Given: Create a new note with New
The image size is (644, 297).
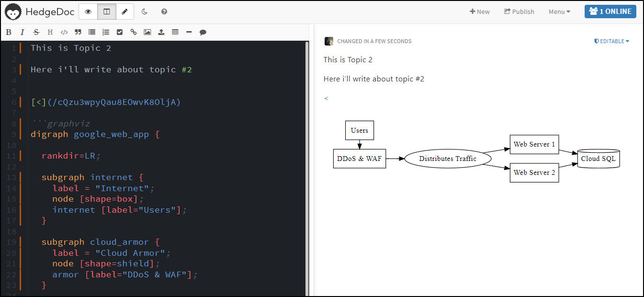Looking at the screenshot, I should tap(480, 11).
